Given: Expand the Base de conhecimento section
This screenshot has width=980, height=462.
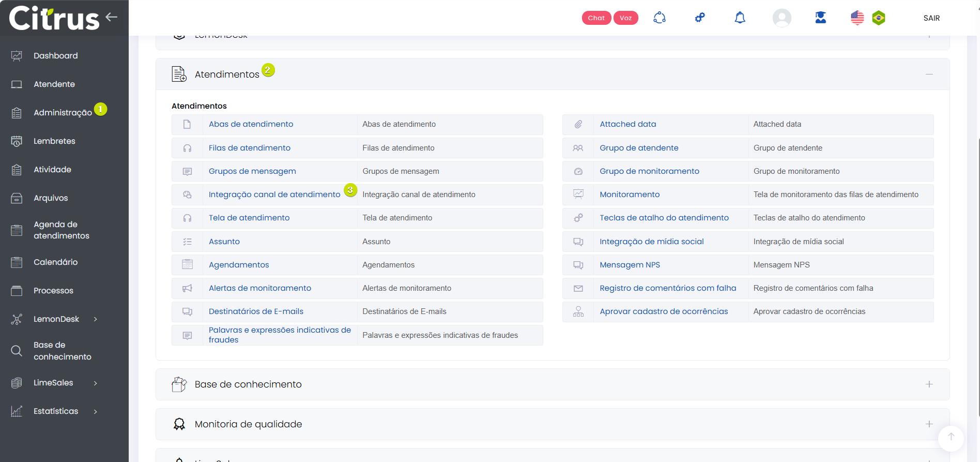Looking at the screenshot, I should pos(929,384).
